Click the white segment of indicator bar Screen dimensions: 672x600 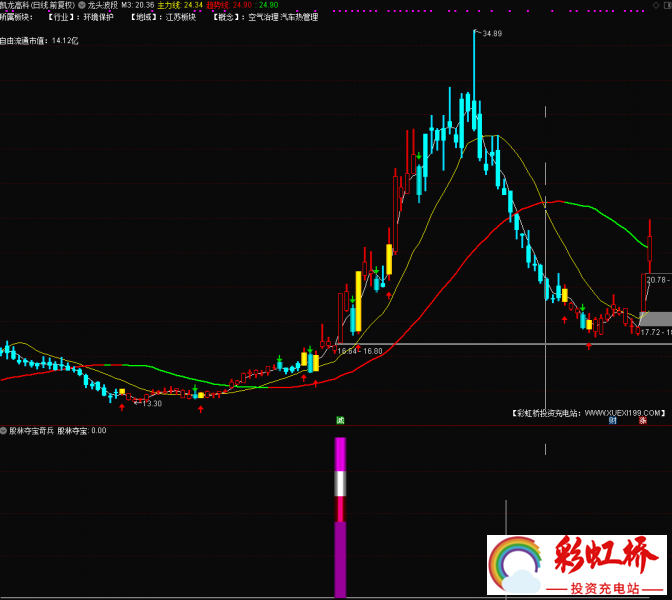(x=340, y=484)
